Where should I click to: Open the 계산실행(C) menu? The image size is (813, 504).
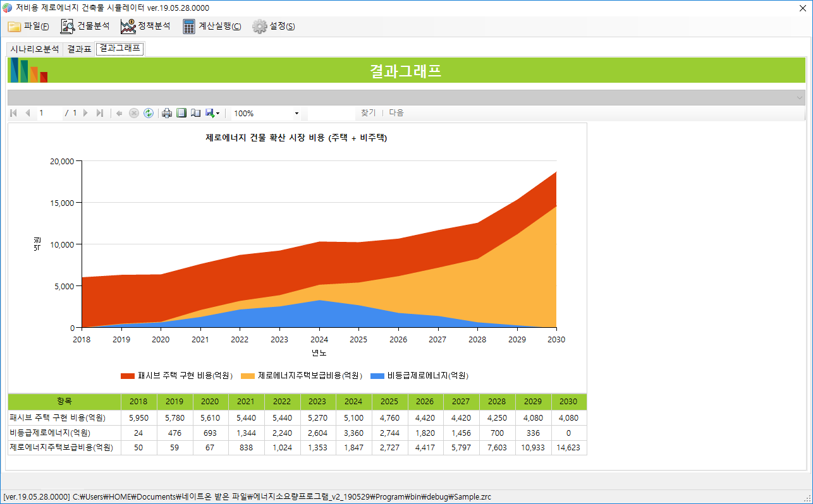pos(212,27)
